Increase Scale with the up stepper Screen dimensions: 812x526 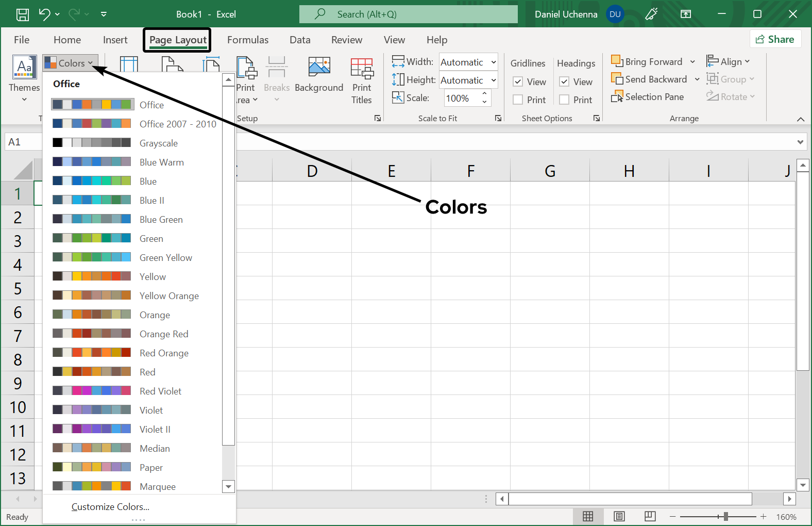(484, 94)
